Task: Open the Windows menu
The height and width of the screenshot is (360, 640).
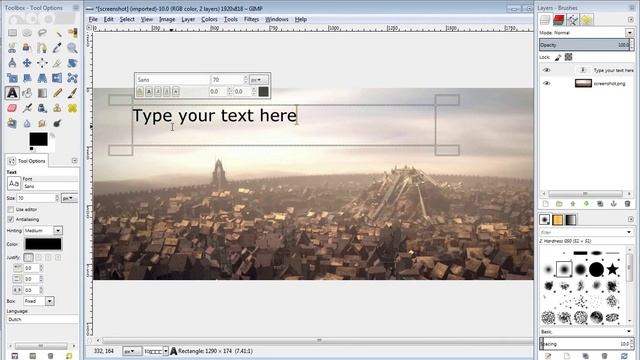Action: coord(277,19)
